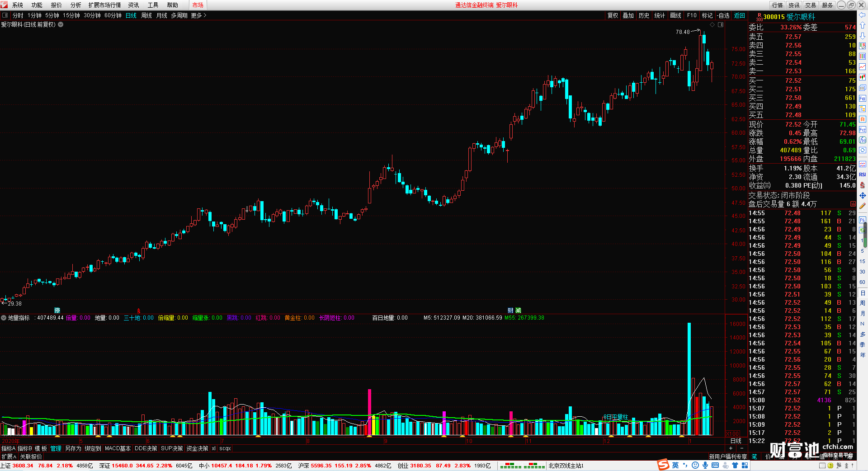
Task: Click the back arrow icon in the right sidebar
Action: [x=862, y=15]
